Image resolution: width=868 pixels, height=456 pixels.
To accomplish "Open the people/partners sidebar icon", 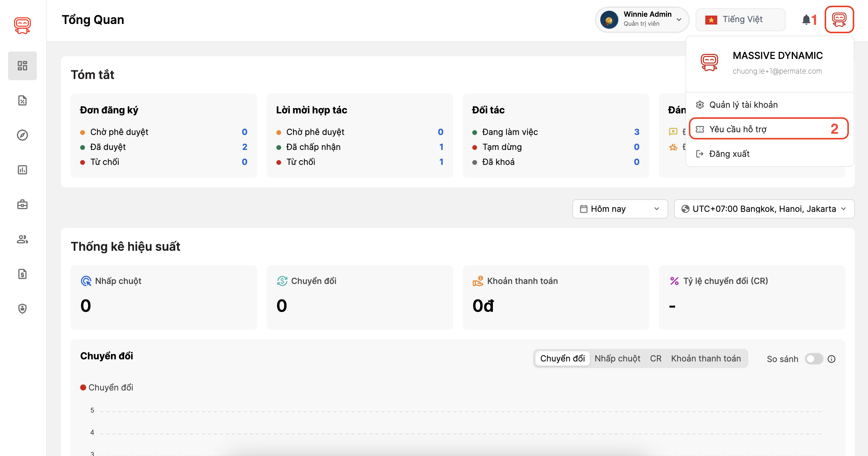I will click(x=22, y=239).
